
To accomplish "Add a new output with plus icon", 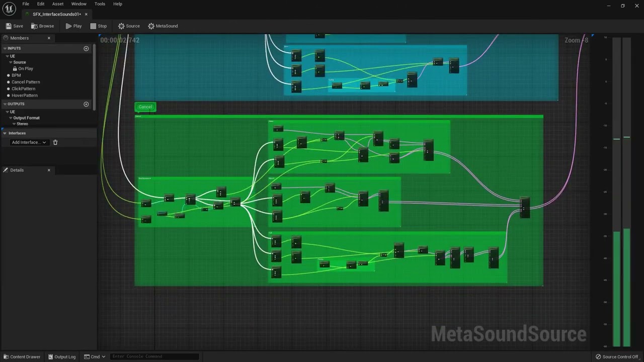I will [x=86, y=104].
